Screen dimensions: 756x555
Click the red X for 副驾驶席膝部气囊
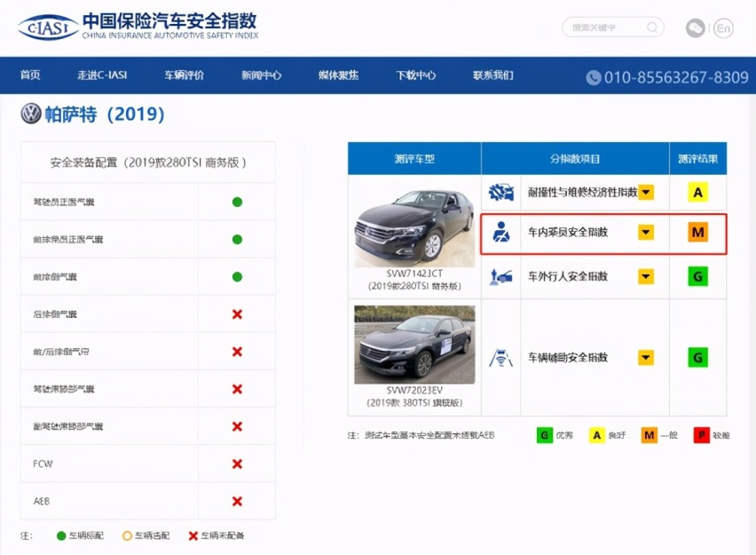coord(237,426)
